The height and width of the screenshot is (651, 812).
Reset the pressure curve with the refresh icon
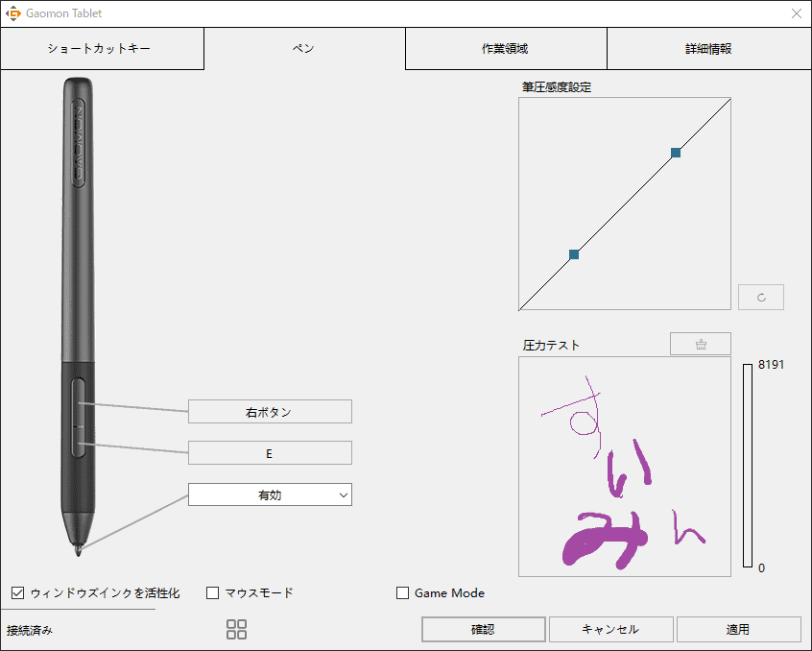761,298
